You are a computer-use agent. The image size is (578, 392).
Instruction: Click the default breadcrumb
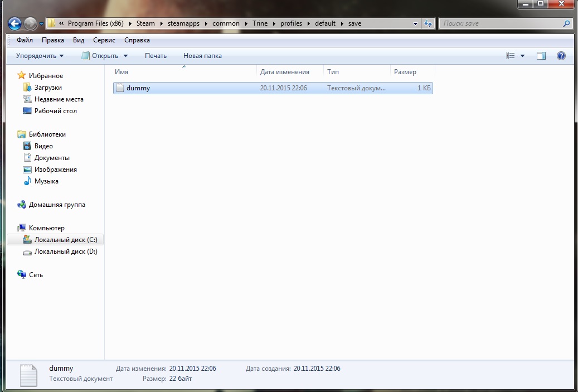[325, 23]
